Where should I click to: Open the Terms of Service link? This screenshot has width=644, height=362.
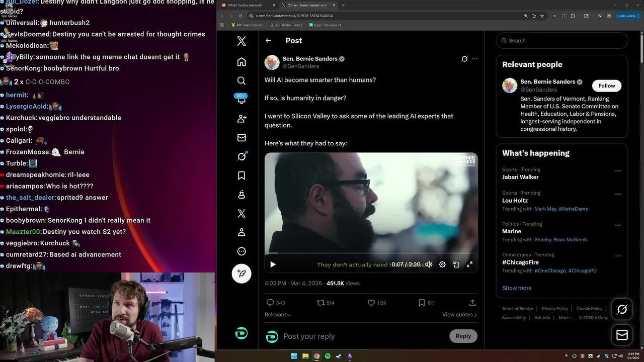coord(517,309)
